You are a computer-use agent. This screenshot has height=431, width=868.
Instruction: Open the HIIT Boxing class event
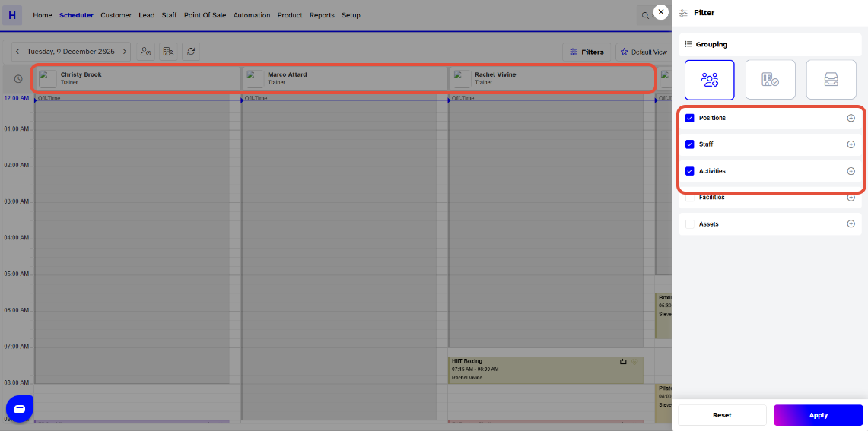coord(545,370)
